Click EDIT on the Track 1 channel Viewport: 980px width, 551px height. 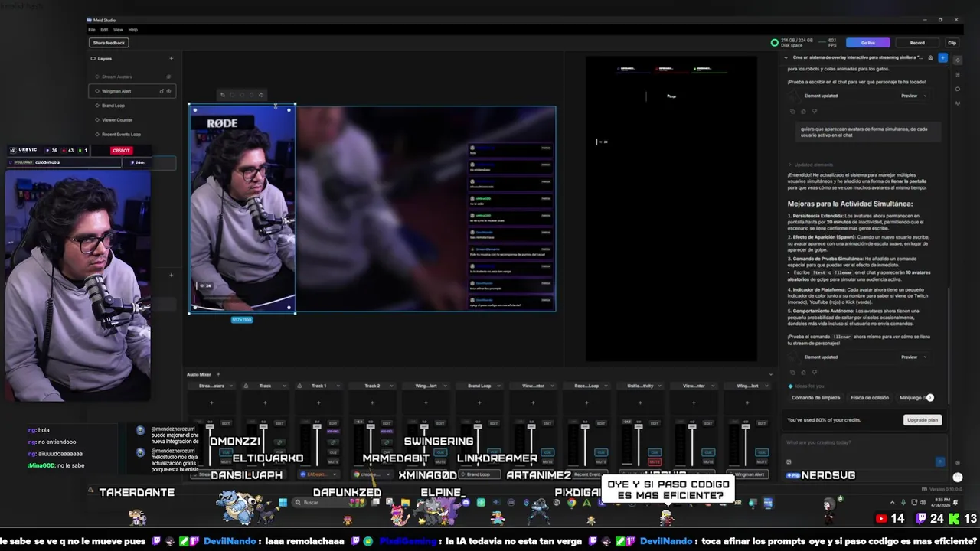(x=333, y=423)
